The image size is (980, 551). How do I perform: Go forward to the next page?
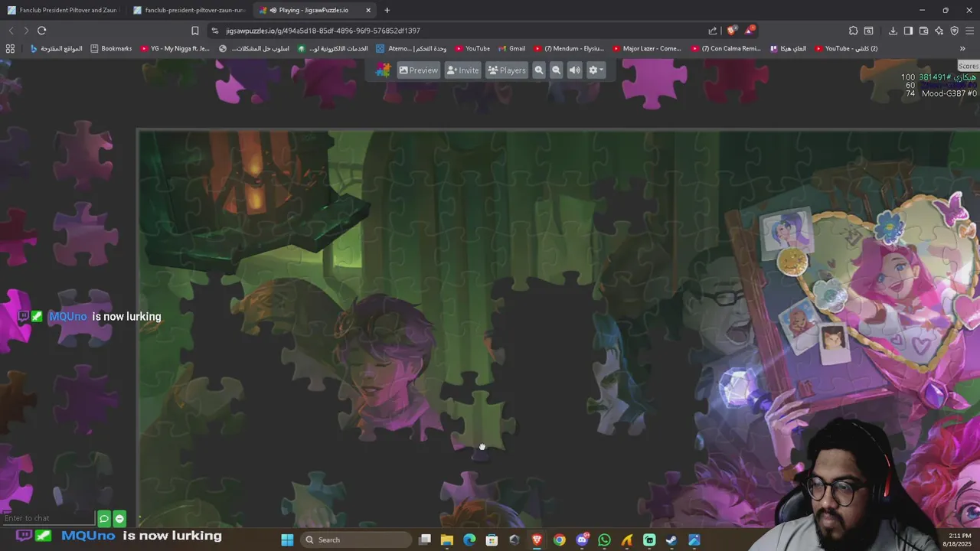pyautogui.click(x=26, y=31)
